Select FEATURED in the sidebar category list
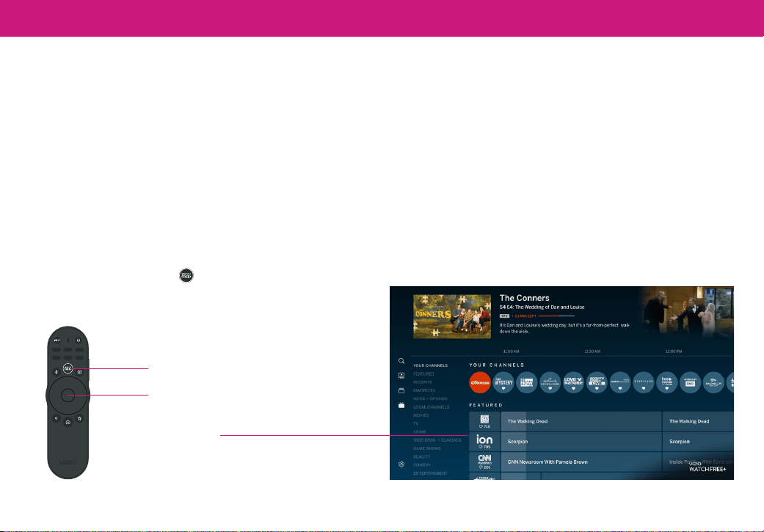The height and width of the screenshot is (532, 764). point(423,374)
